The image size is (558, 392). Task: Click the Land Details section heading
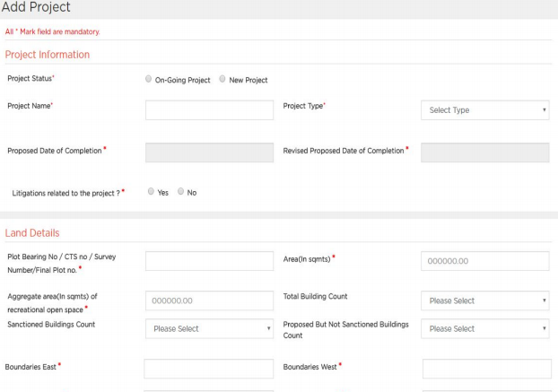32,233
